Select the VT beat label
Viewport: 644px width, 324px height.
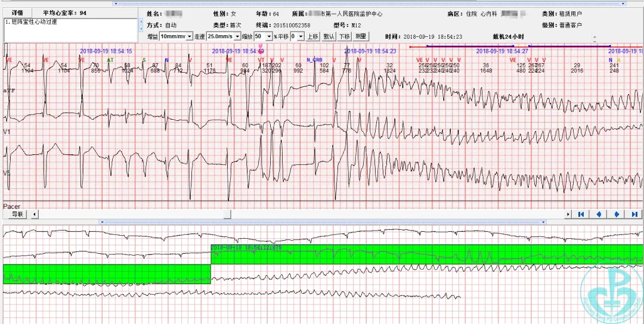[x=261, y=60]
